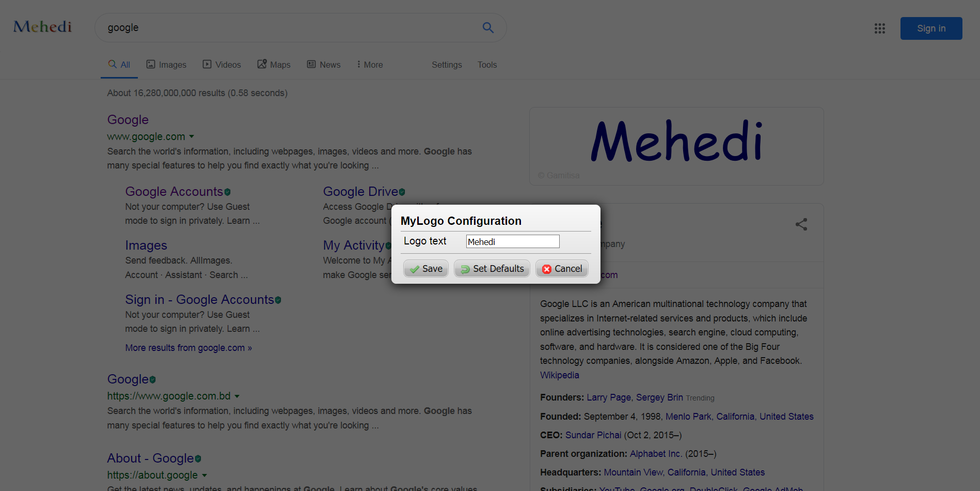Click the Sign in button
Image resolution: width=980 pixels, height=491 pixels.
931,28
